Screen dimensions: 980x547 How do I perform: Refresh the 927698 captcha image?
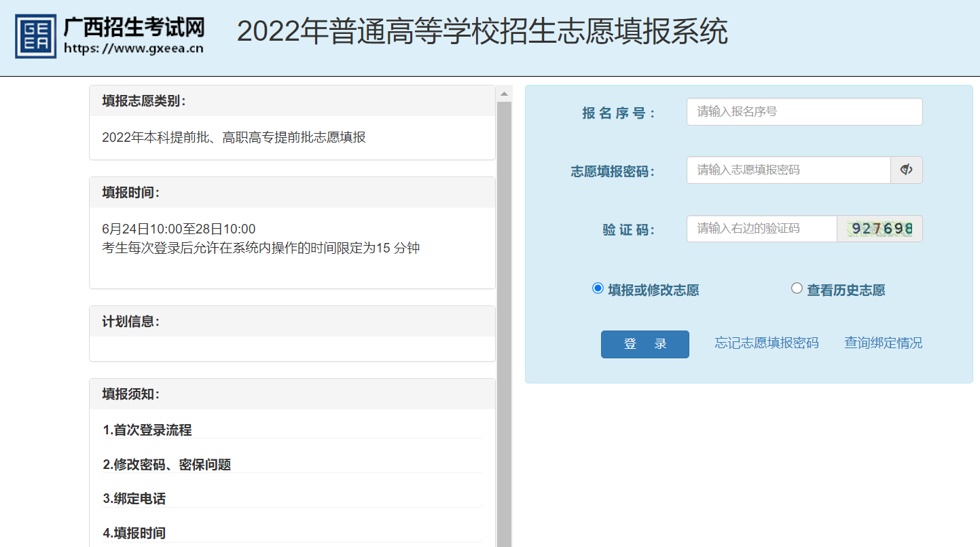tap(879, 229)
